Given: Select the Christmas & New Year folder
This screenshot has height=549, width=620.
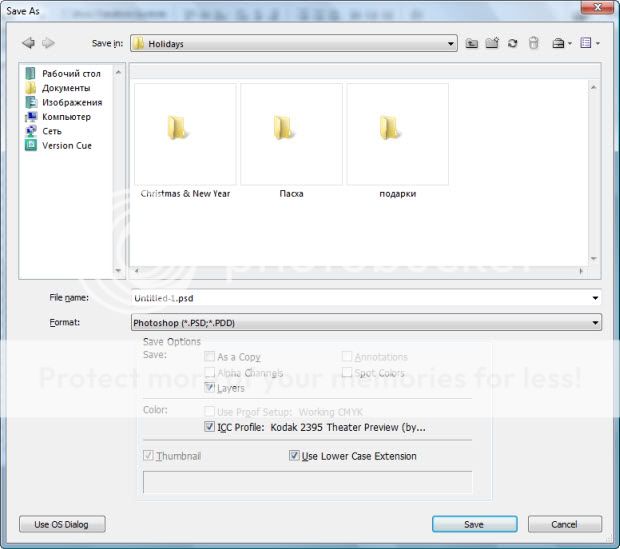Looking at the screenshot, I should (x=185, y=135).
